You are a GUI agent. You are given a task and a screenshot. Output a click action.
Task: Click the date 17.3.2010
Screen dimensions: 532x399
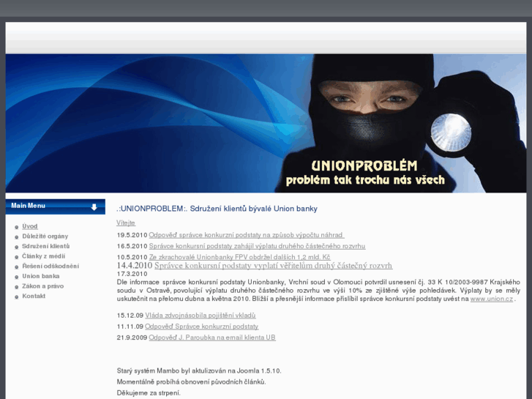coord(132,274)
